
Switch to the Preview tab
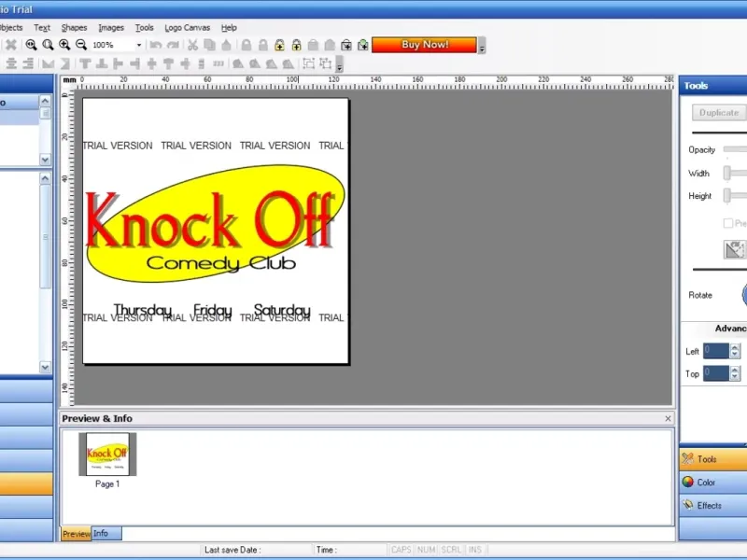[77, 534]
